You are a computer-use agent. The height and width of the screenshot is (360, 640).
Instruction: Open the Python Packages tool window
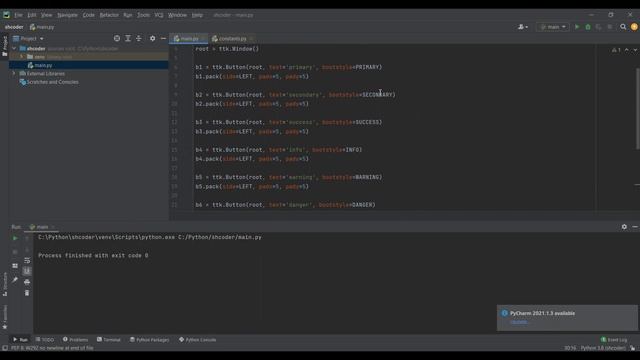(150, 340)
